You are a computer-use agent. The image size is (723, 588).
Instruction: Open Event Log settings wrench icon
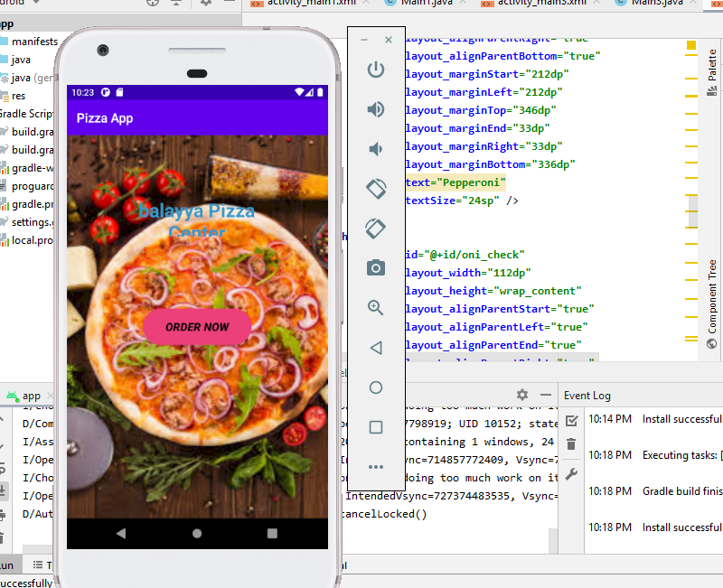coord(571,474)
